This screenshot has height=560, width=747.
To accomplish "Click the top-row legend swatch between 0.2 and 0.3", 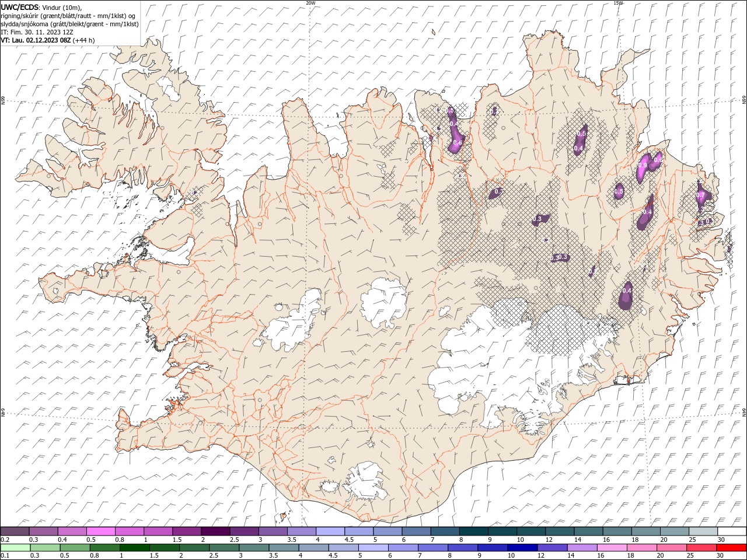I will pyautogui.click(x=15, y=531).
